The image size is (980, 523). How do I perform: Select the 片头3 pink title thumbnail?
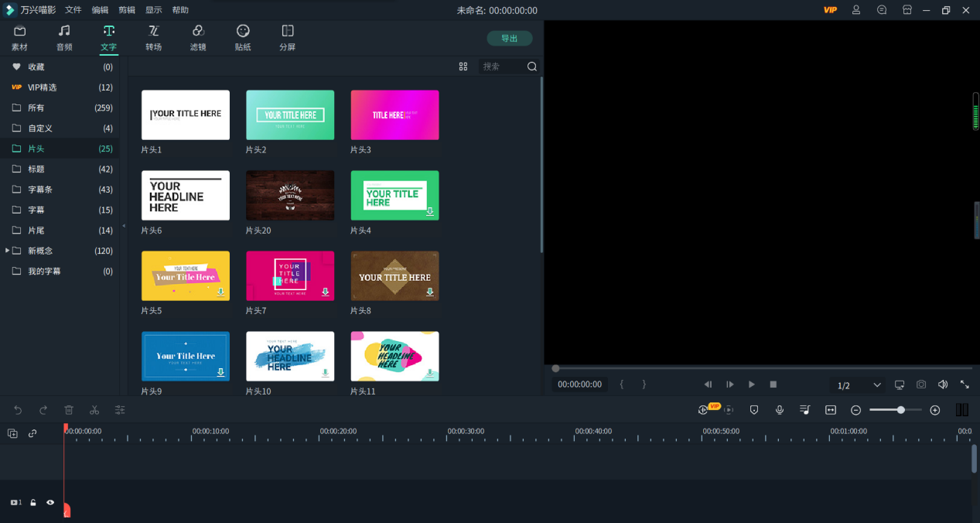pyautogui.click(x=394, y=115)
